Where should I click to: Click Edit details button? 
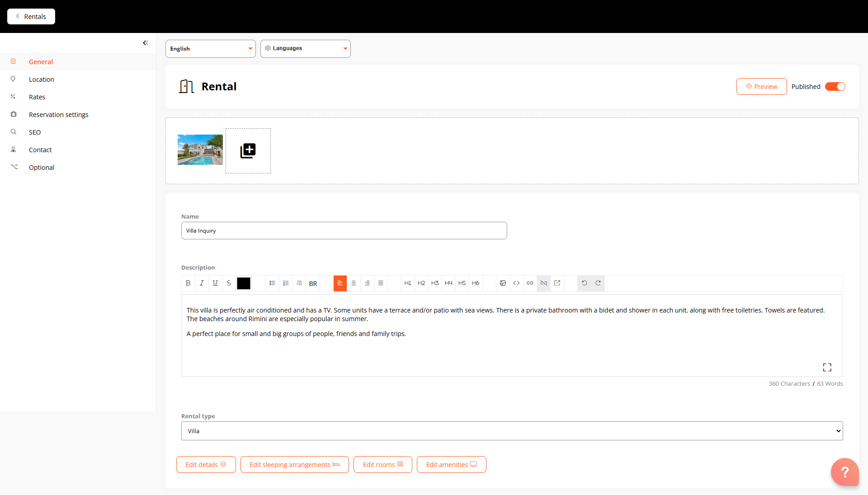[206, 465]
